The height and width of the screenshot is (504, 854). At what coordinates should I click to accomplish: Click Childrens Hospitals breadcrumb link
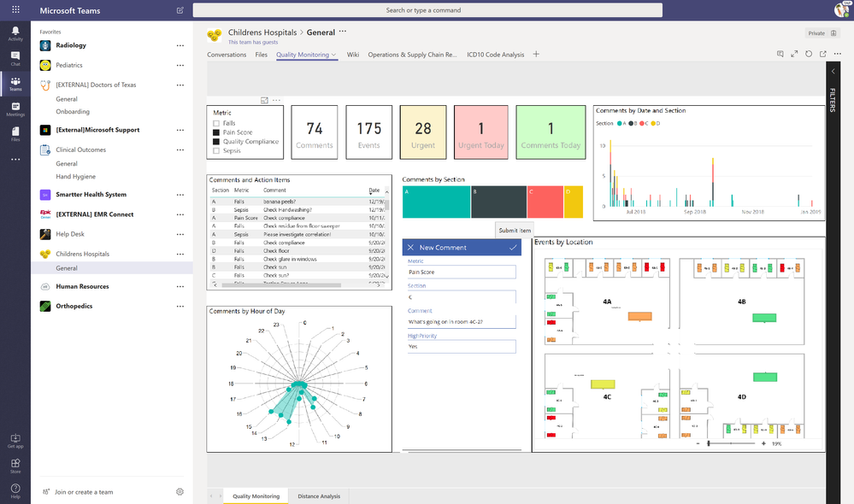click(x=262, y=32)
